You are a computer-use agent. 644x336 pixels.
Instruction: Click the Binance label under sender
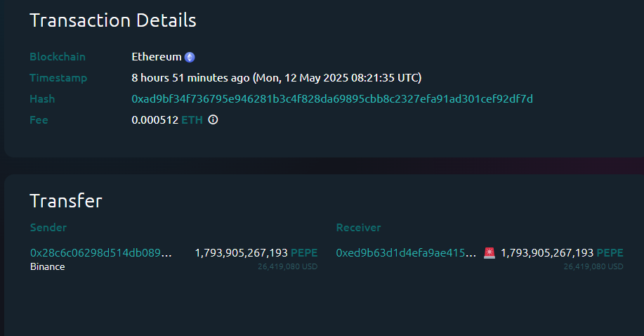click(x=48, y=267)
